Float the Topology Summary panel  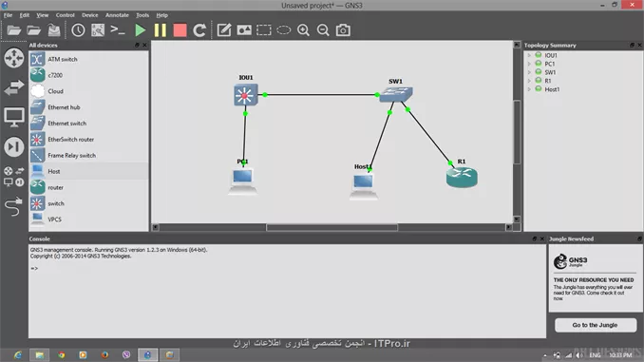coord(632,46)
